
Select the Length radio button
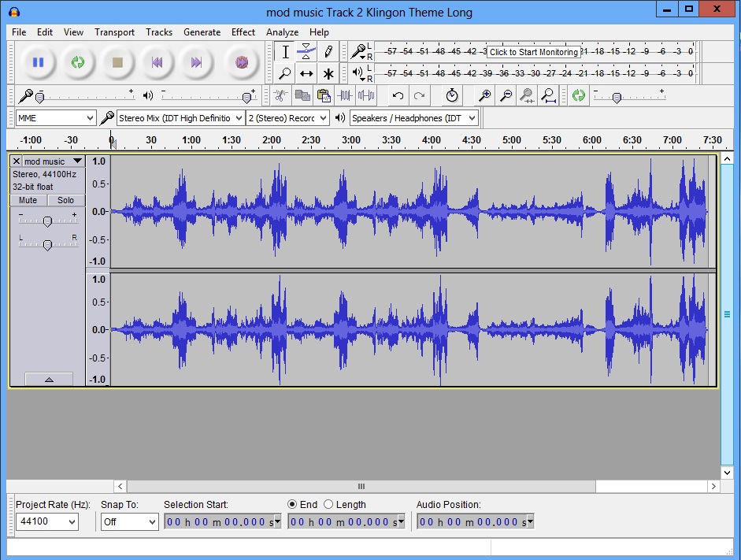(x=328, y=504)
